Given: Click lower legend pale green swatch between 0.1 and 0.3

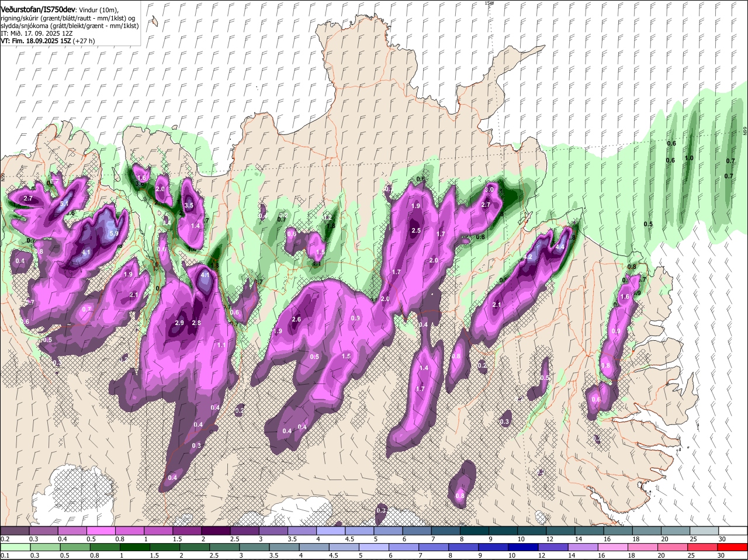Looking at the screenshot, I should [x=15, y=547].
